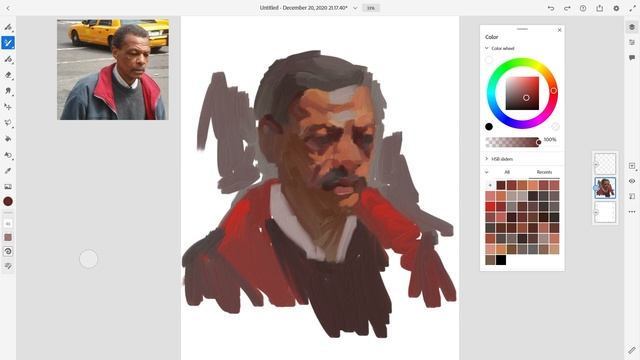Open the document title dropdown chevron
Image resolution: width=640 pixels, height=360 pixels.
355,8
